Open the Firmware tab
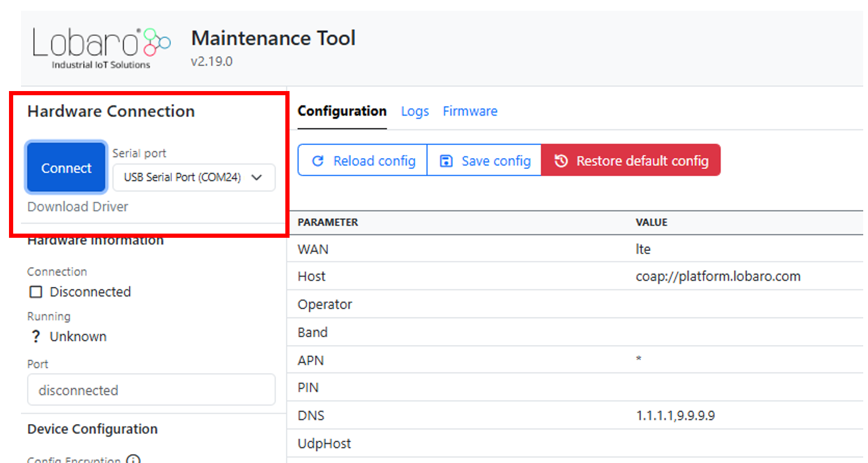 pos(470,111)
